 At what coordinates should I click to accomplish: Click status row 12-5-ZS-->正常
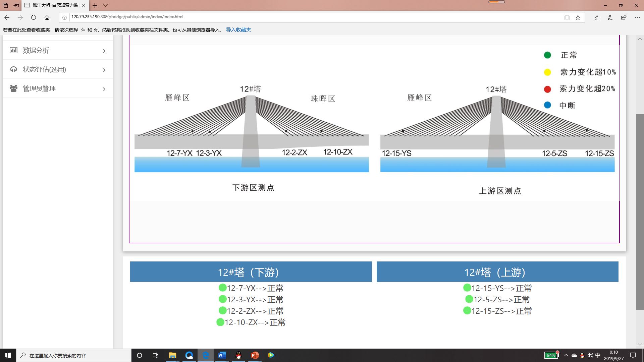tap(497, 299)
